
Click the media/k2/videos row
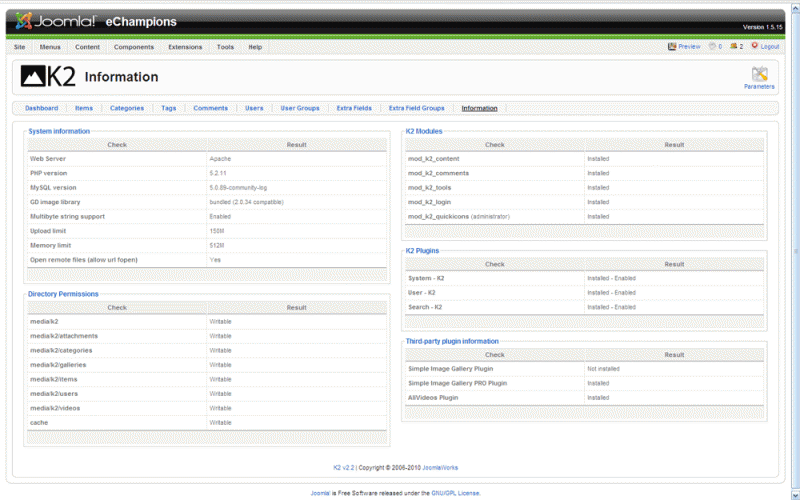(207, 408)
